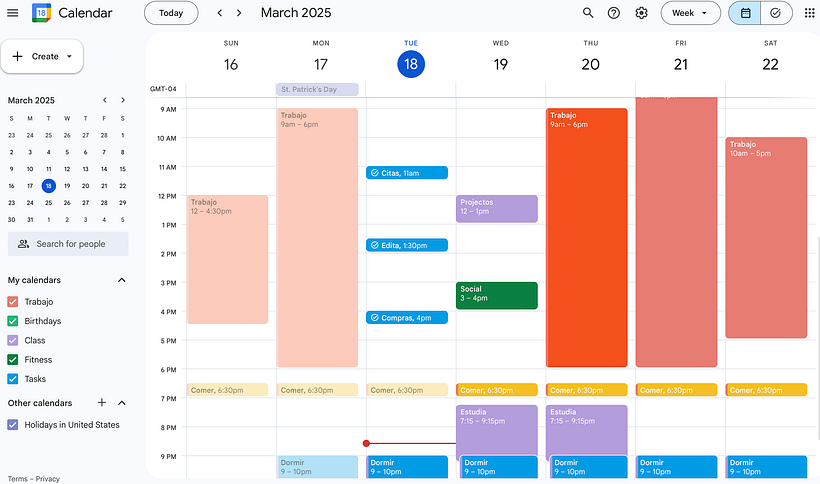Open the Support help icon
Image resolution: width=820 pixels, height=484 pixels.
pyautogui.click(x=614, y=13)
